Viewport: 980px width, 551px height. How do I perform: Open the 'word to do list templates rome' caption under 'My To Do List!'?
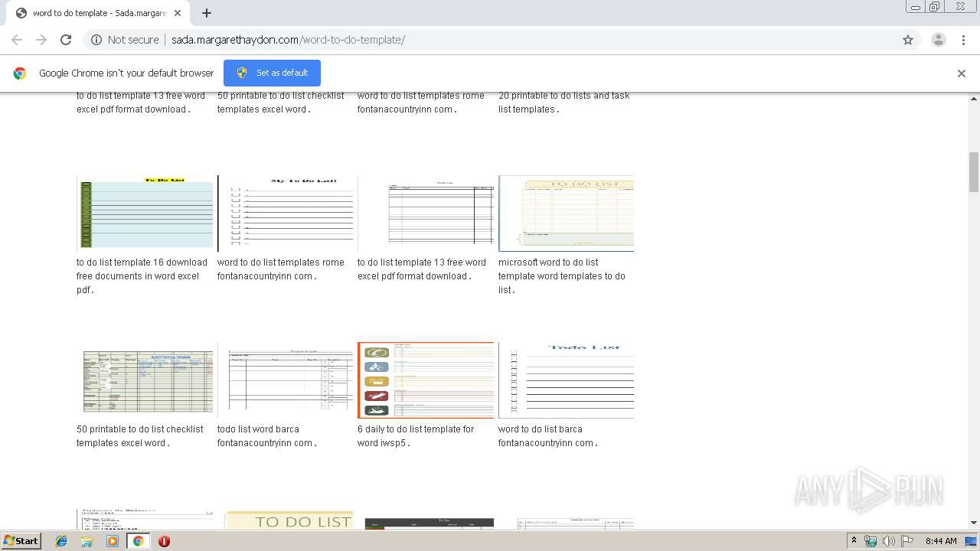pyautogui.click(x=281, y=269)
